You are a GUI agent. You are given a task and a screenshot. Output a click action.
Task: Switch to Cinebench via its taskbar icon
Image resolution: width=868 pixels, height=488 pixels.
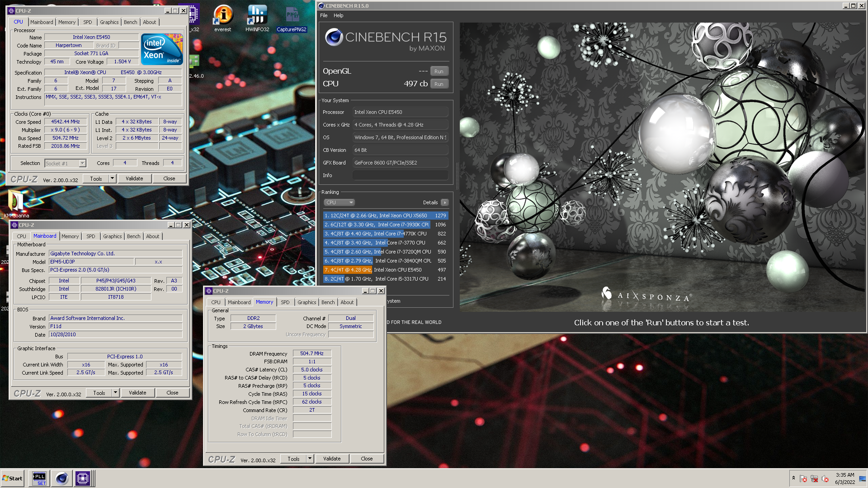click(61, 479)
